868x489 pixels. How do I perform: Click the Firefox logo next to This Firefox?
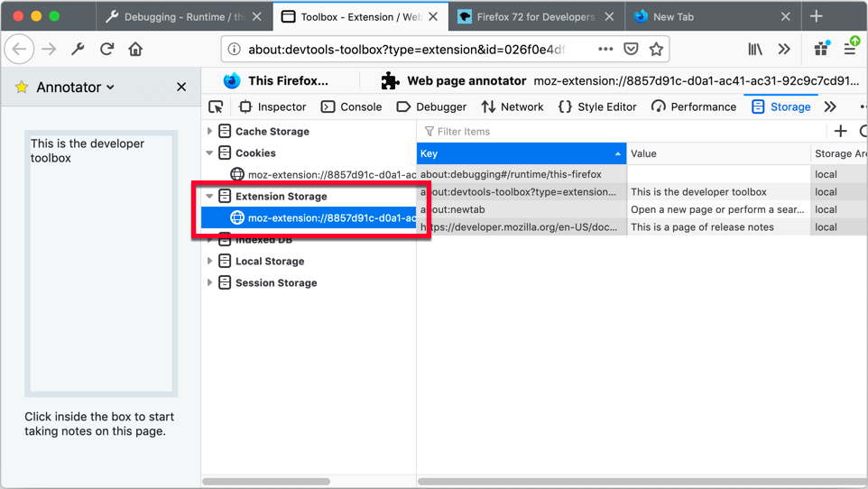click(232, 81)
